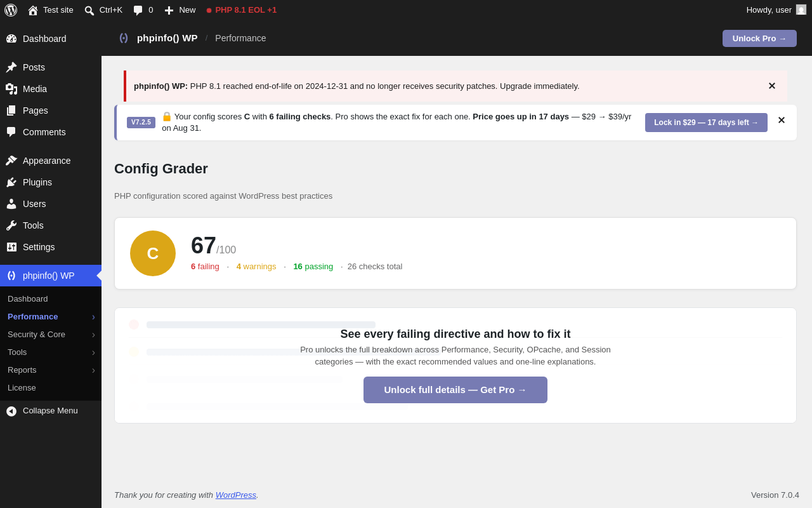Click Unlock full details — Get Pro button
This screenshot has height=508, width=812.
(455, 390)
